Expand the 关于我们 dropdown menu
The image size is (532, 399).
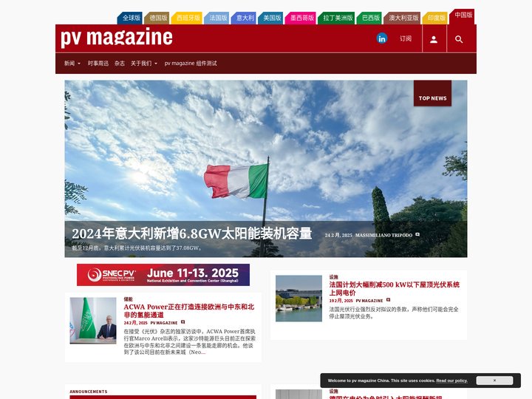pos(144,63)
